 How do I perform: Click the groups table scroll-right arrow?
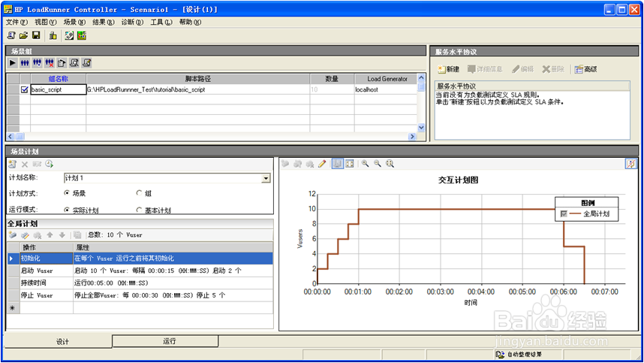(x=412, y=137)
